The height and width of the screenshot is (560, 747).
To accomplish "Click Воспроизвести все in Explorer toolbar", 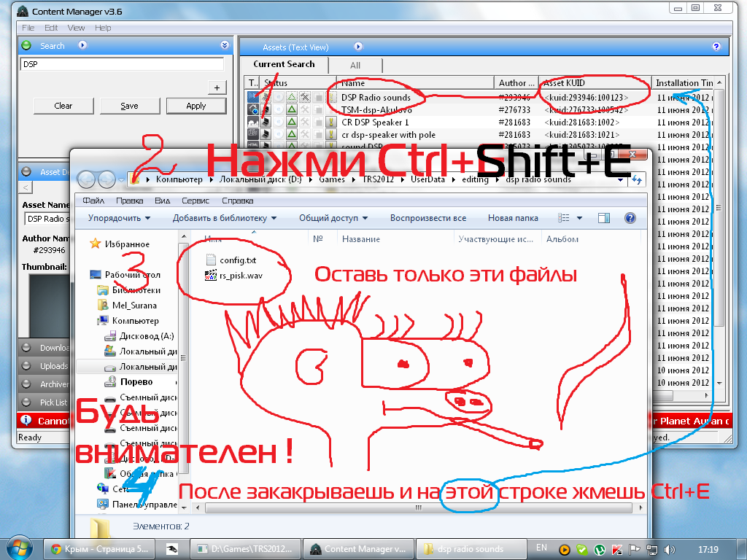I will point(427,218).
